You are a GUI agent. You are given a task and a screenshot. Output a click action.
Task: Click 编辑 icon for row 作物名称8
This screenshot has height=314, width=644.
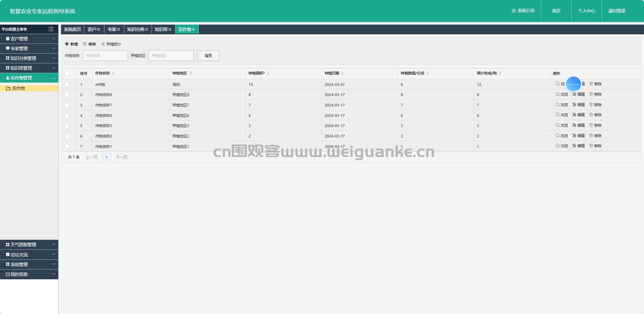coord(579,94)
